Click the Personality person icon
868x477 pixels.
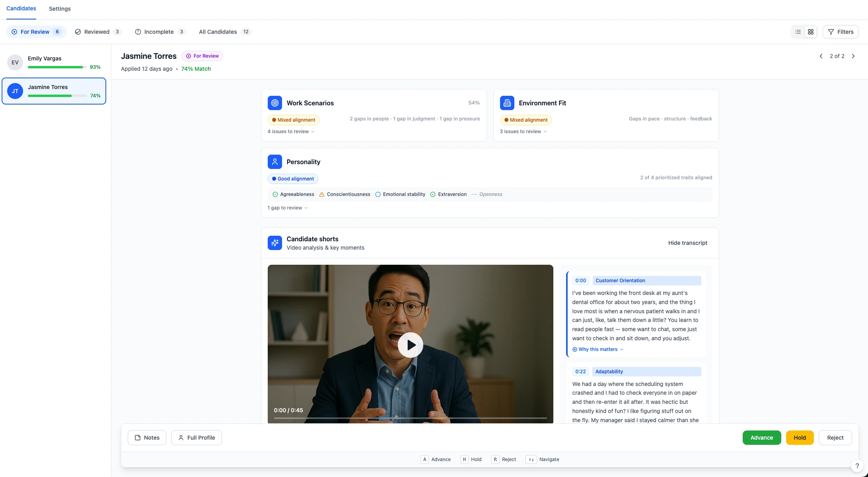[x=274, y=162]
